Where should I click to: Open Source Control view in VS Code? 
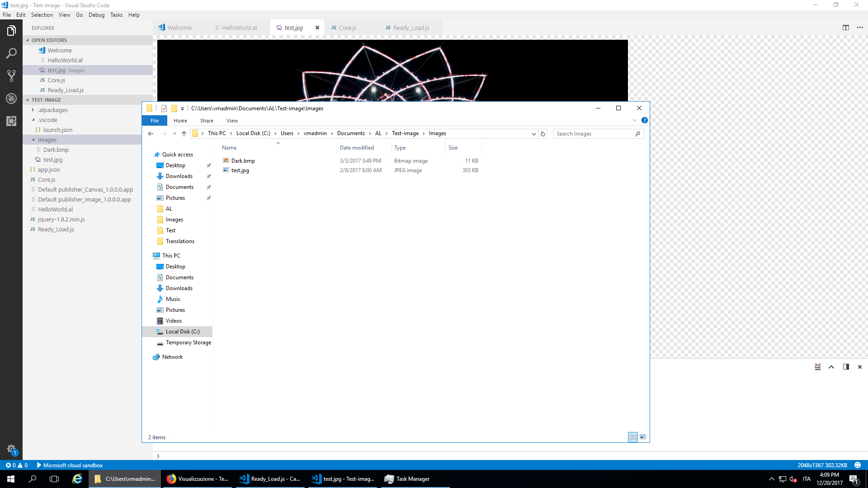click(x=11, y=76)
